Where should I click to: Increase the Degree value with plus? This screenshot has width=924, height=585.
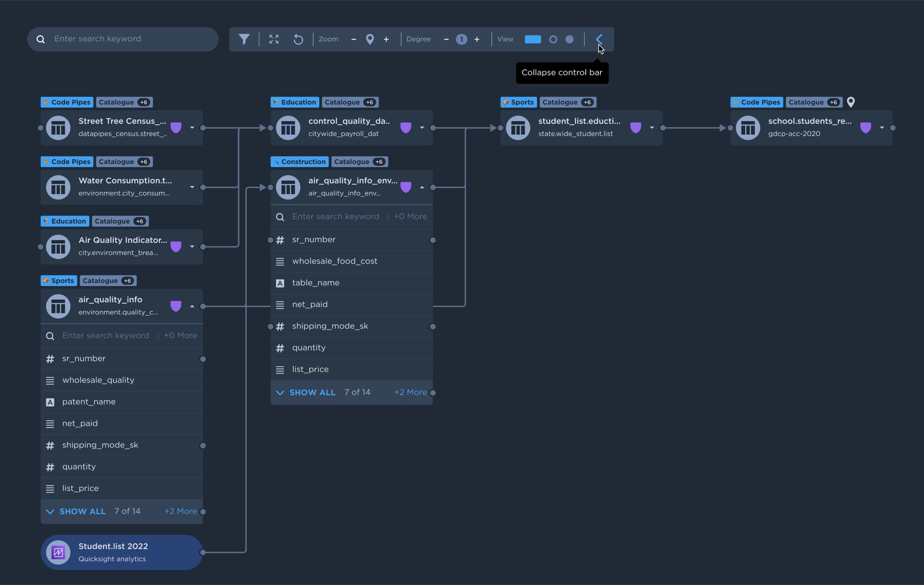tap(477, 39)
